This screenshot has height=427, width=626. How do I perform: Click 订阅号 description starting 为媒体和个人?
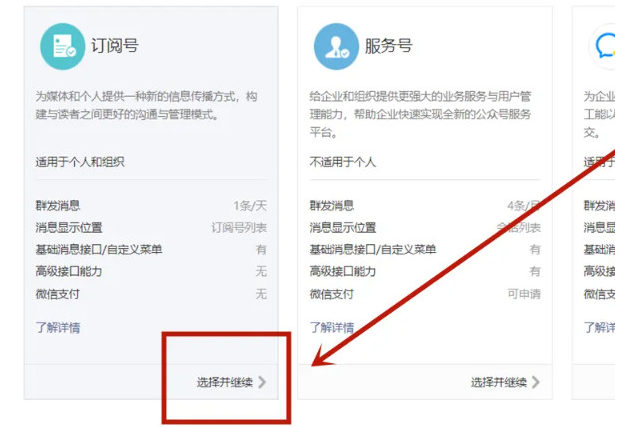[147, 105]
